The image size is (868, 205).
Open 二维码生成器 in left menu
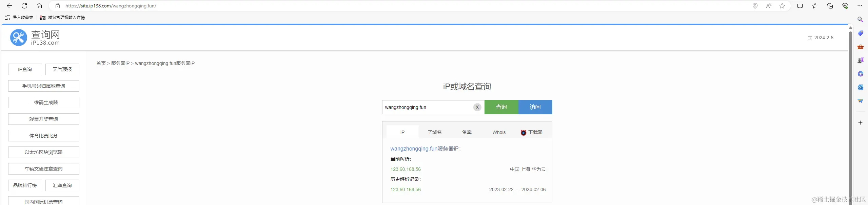point(44,102)
